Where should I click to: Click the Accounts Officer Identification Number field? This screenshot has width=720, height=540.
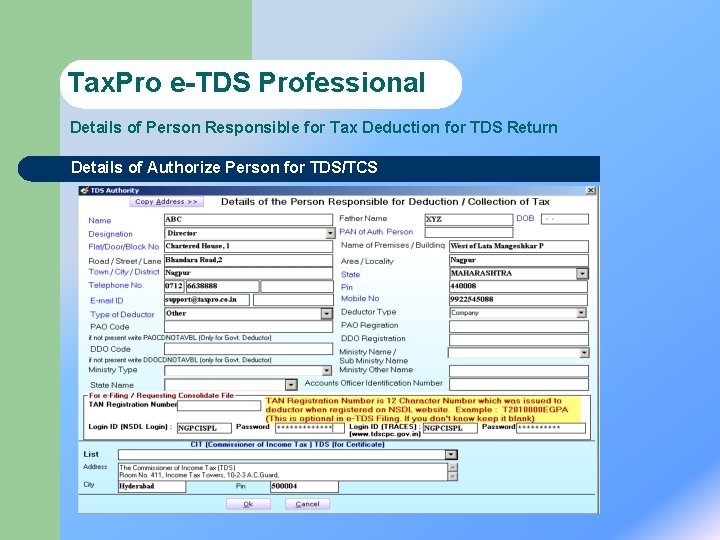(518, 384)
